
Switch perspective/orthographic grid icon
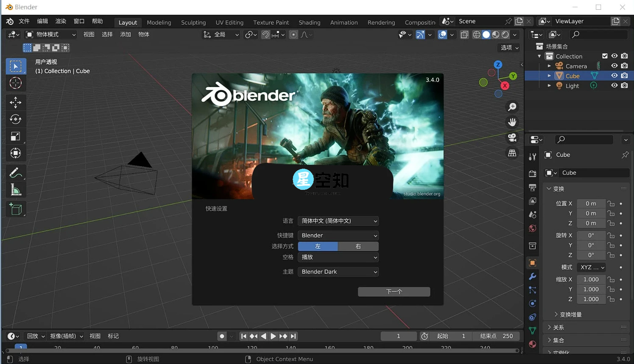coord(512,153)
